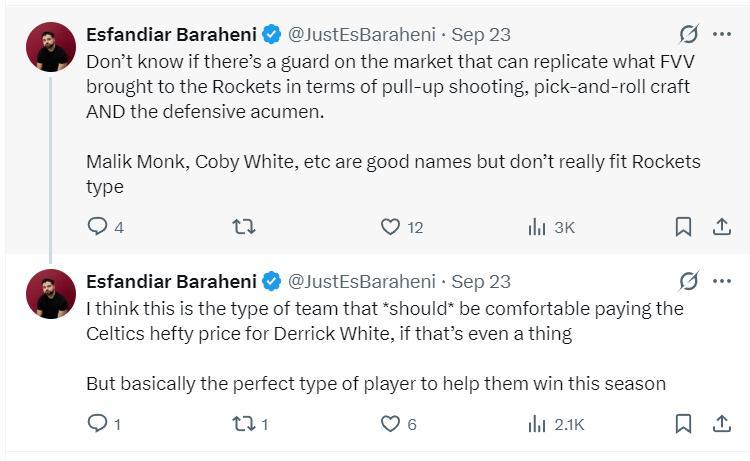Repost the first tweet about FVV

(x=243, y=227)
